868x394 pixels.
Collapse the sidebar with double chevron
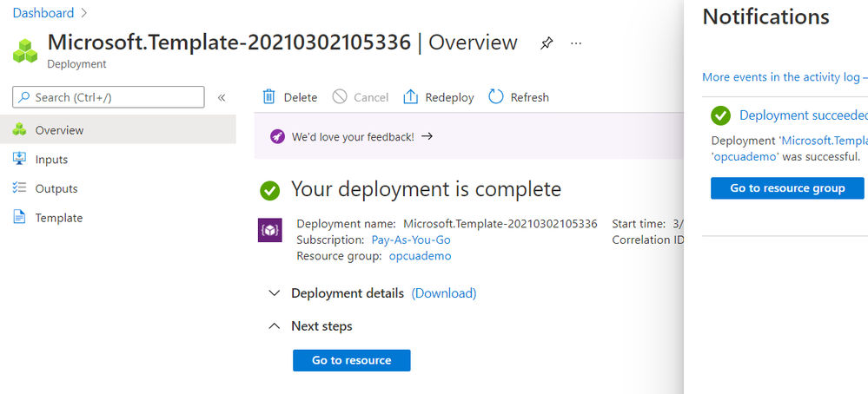click(x=222, y=98)
